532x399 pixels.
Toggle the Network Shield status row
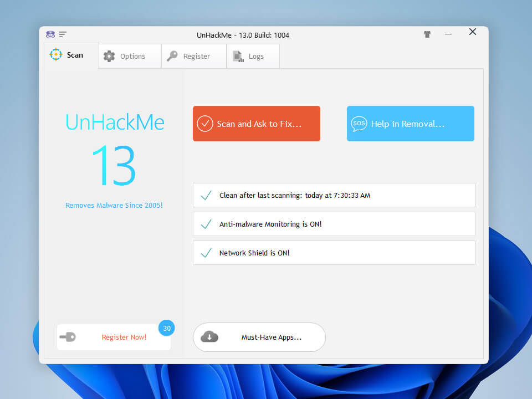tap(334, 253)
